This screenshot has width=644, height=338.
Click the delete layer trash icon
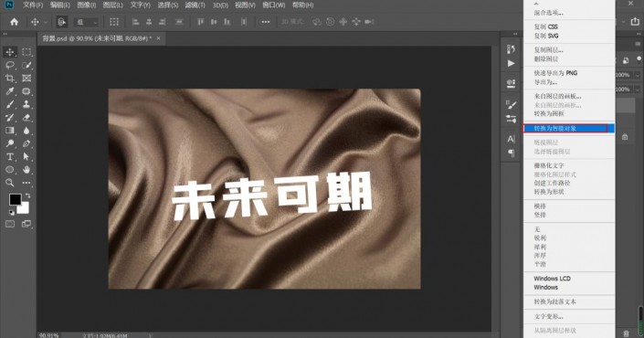pyautogui.click(x=626, y=333)
